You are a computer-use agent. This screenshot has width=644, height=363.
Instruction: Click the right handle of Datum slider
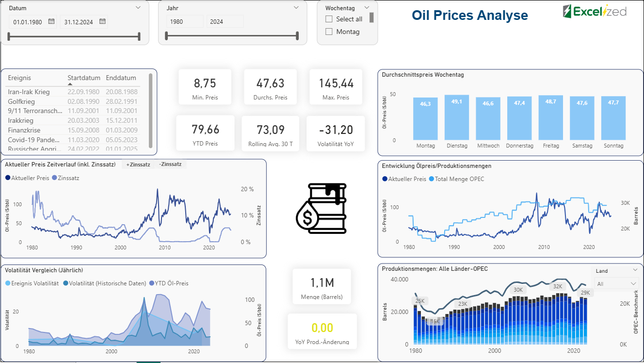pyautogui.click(x=139, y=36)
